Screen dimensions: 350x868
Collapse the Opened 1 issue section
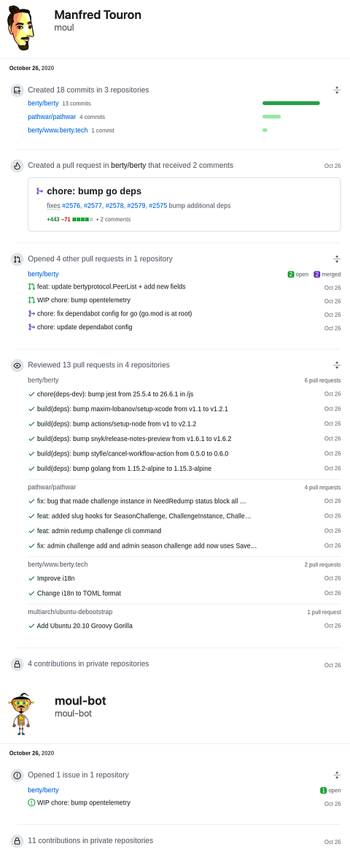pyautogui.click(x=337, y=775)
